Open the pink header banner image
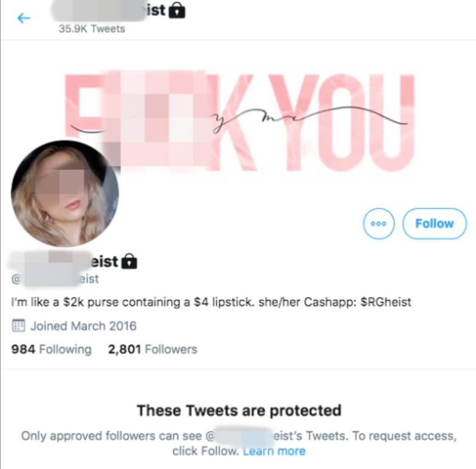 tap(239, 122)
